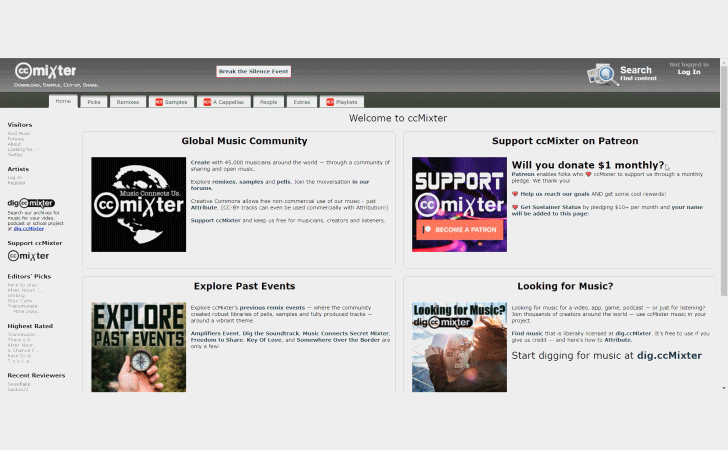Open the Register link under Artists
This screenshot has width=728, height=450.
click(x=17, y=183)
